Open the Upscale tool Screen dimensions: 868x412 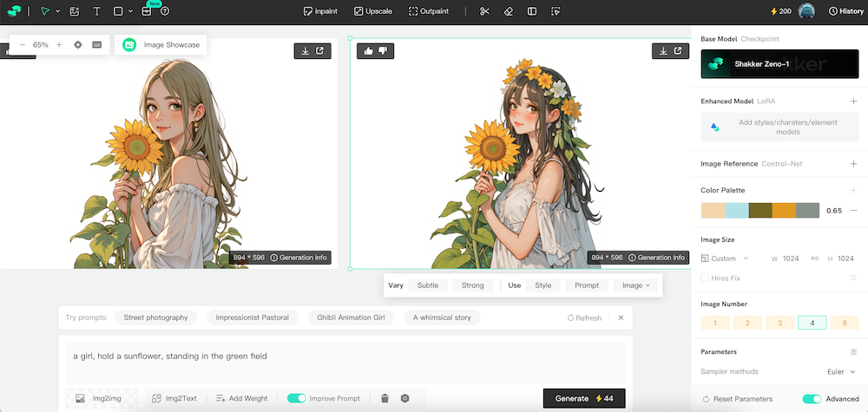(372, 11)
